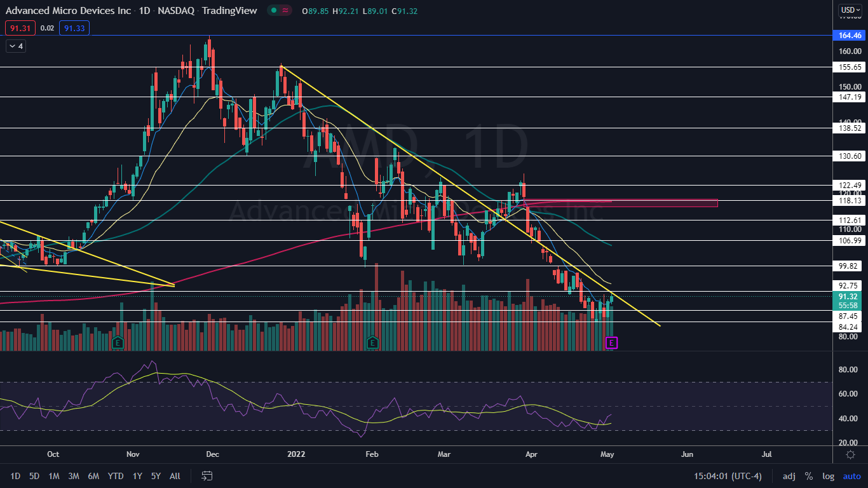Select the 1Y date range

pos(137,476)
